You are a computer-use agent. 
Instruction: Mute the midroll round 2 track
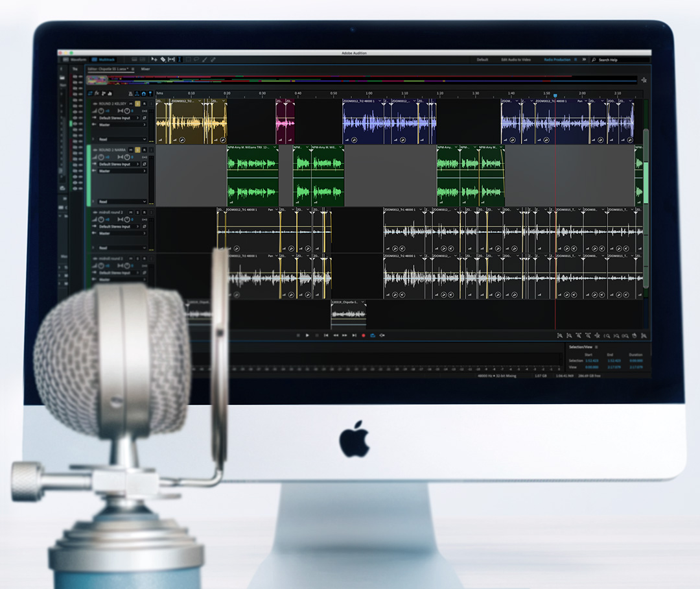(x=131, y=213)
